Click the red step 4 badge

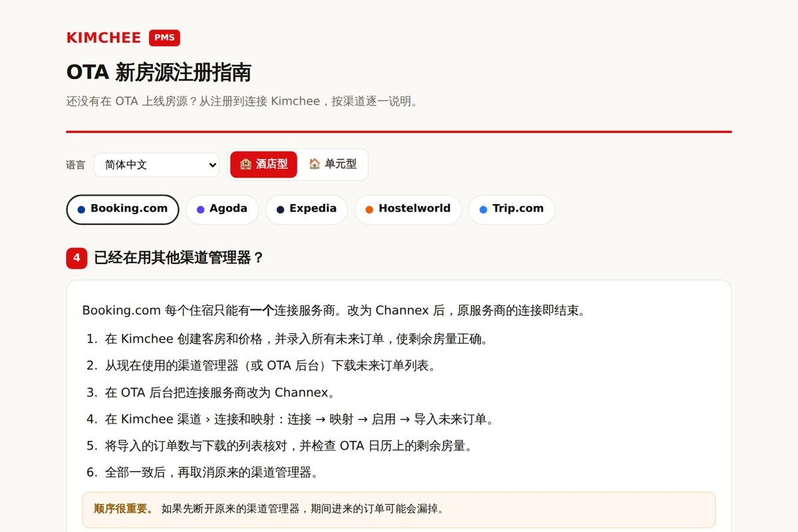point(76,258)
